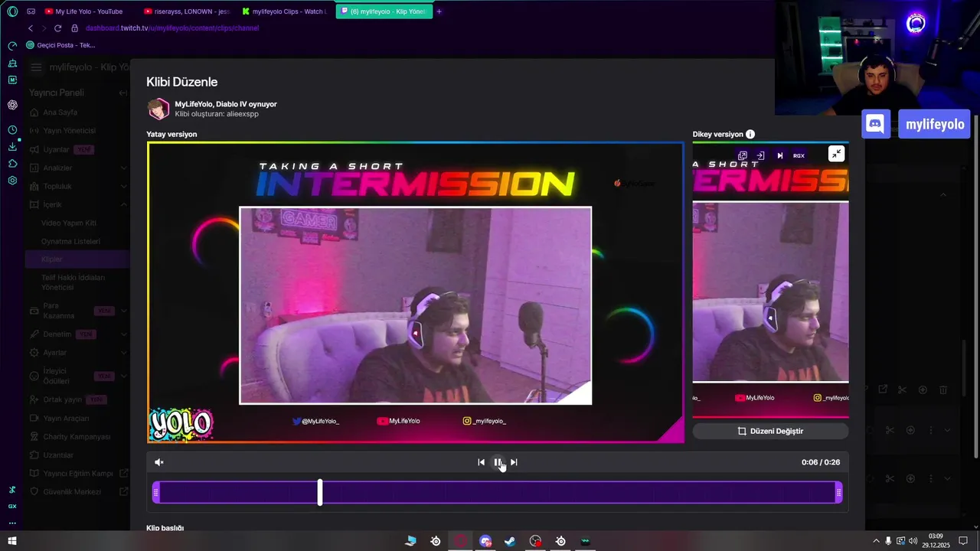This screenshot has height=551, width=980.
Task: Open Extensions cube icon in Opera sidebar
Action: point(12,164)
